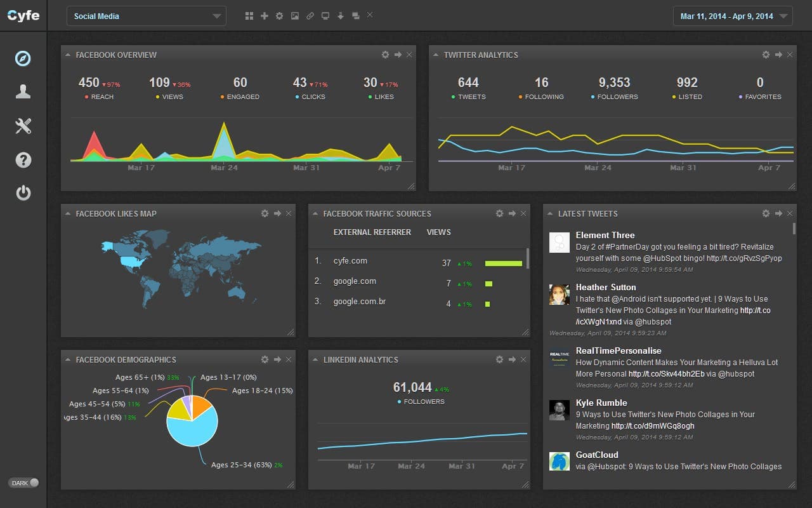This screenshot has width=812, height=508.
Task: Click the help question mark icon
Action: point(23,160)
